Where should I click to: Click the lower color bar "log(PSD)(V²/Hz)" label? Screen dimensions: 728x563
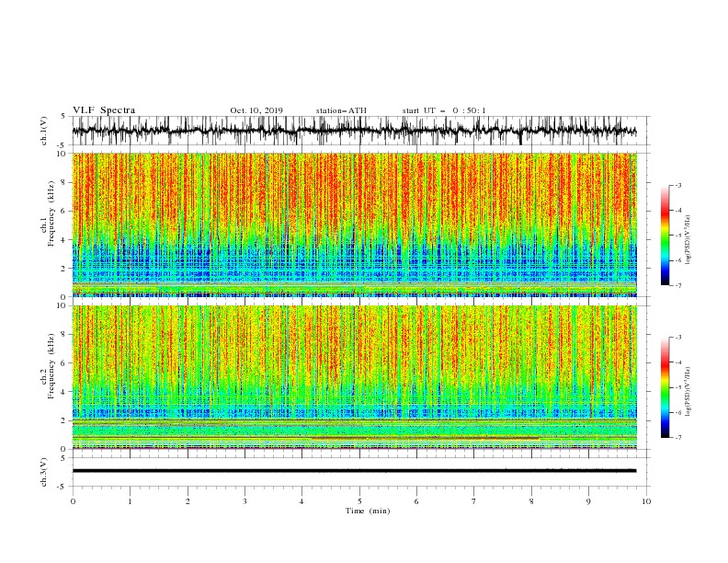click(x=688, y=392)
